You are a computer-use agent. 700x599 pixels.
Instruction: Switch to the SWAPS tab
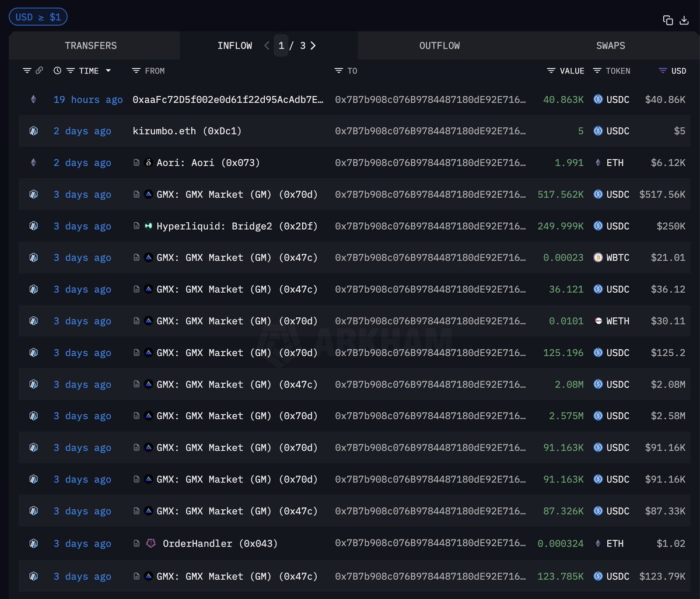(x=610, y=45)
